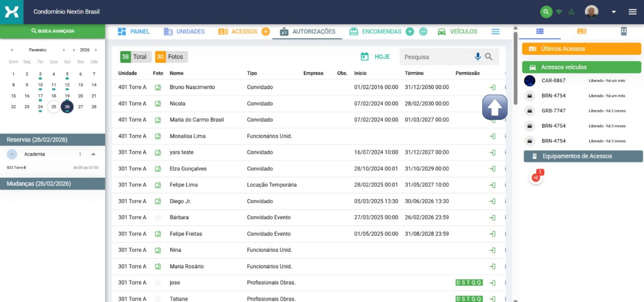Activate the microphone voice search icon

(x=478, y=57)
